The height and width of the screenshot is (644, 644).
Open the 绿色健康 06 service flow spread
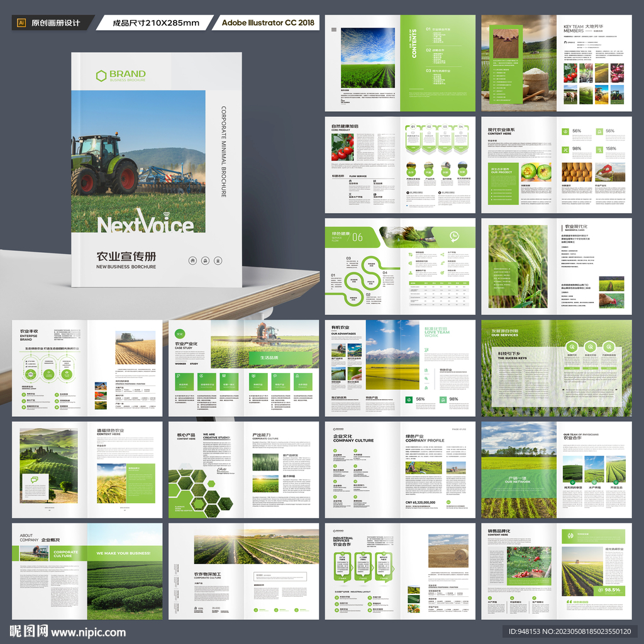tap(400, 267)
